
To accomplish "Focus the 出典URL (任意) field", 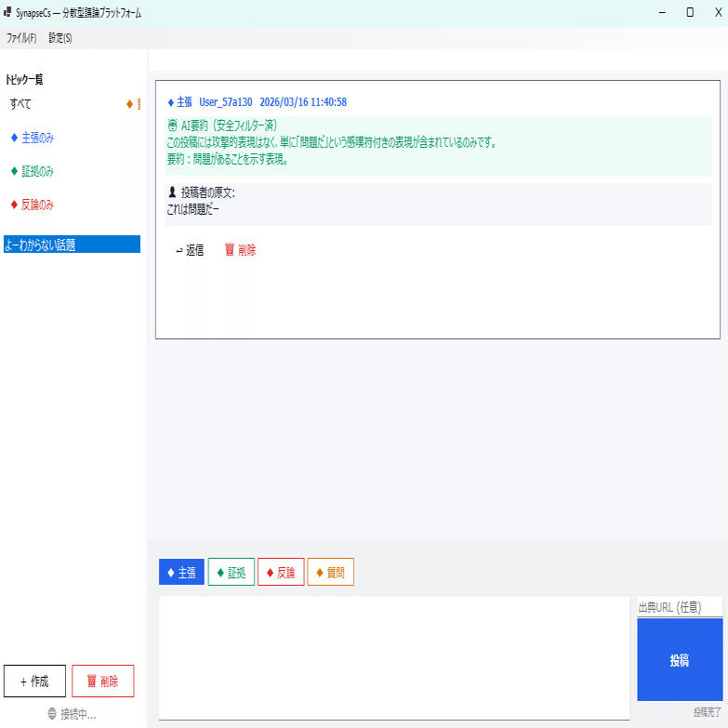I will tap(680, 607).
